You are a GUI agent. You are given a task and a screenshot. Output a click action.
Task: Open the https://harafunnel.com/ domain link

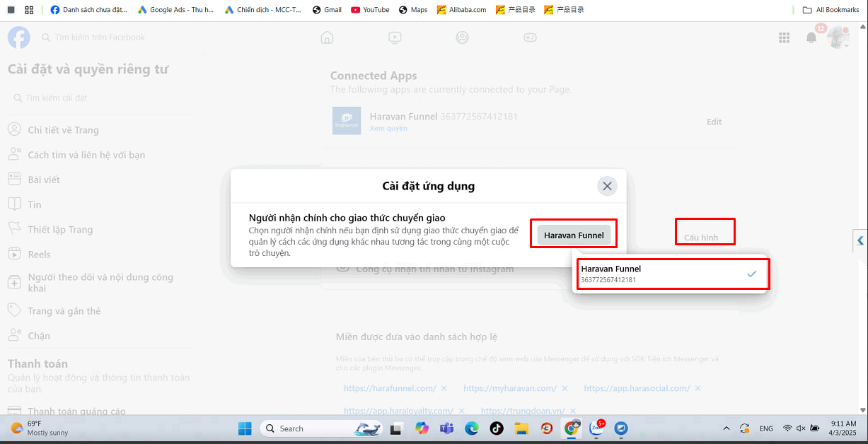click(x=390, y=388)
